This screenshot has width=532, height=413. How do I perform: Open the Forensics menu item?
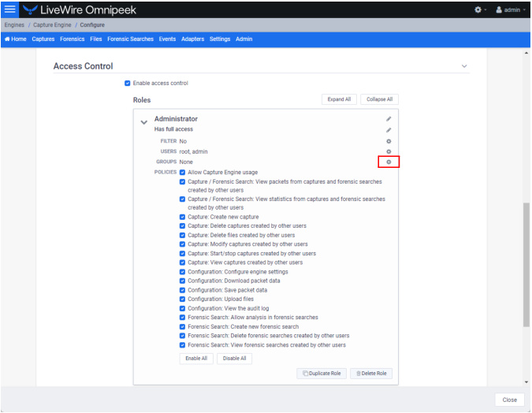pyautogui.click(x=73, y=39)
